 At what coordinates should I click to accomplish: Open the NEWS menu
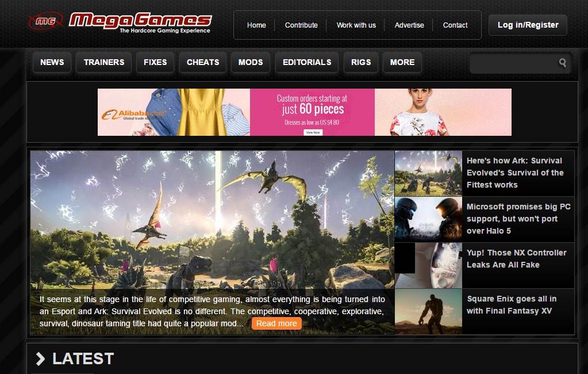pos(52,62)
